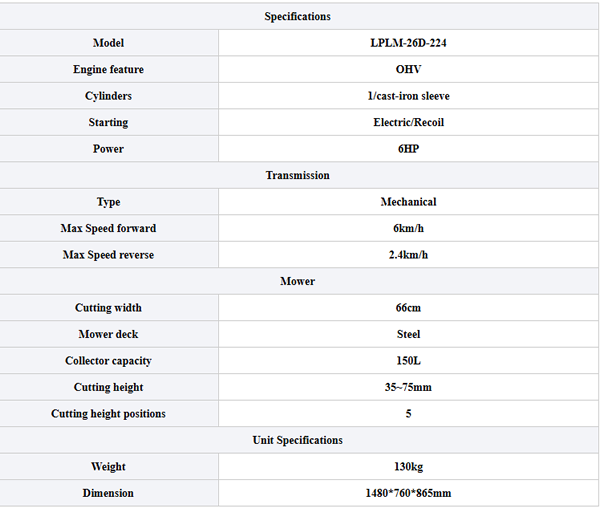Click the 6HP power value
This screenshot has height=509, width=600.
tap(408, 149)
